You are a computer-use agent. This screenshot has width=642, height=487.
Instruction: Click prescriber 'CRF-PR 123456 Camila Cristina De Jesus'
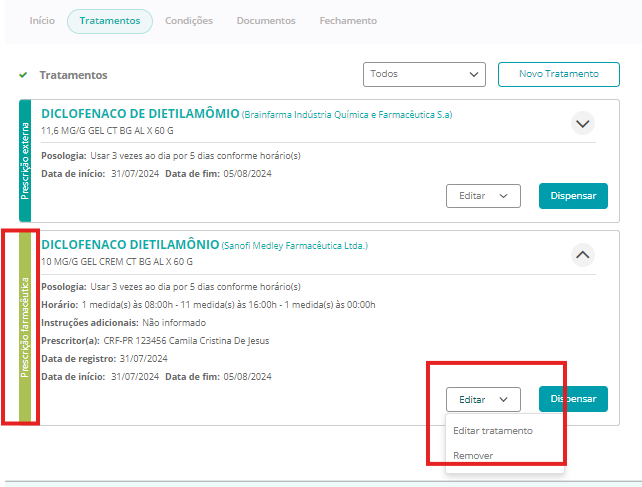point(186,341)
